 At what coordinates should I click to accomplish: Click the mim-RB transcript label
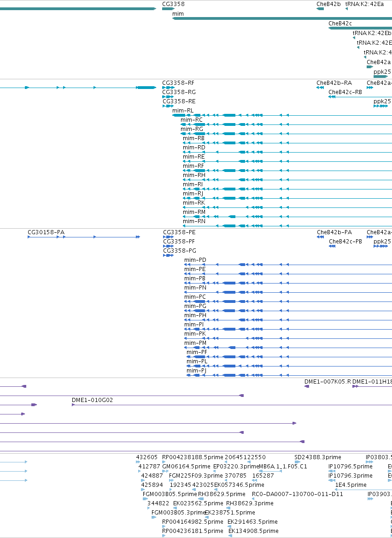[x=194, y=138]
